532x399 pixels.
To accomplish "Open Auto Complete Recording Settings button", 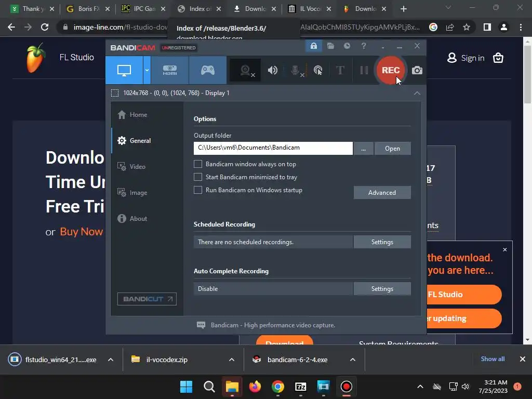I will (382, 289).
